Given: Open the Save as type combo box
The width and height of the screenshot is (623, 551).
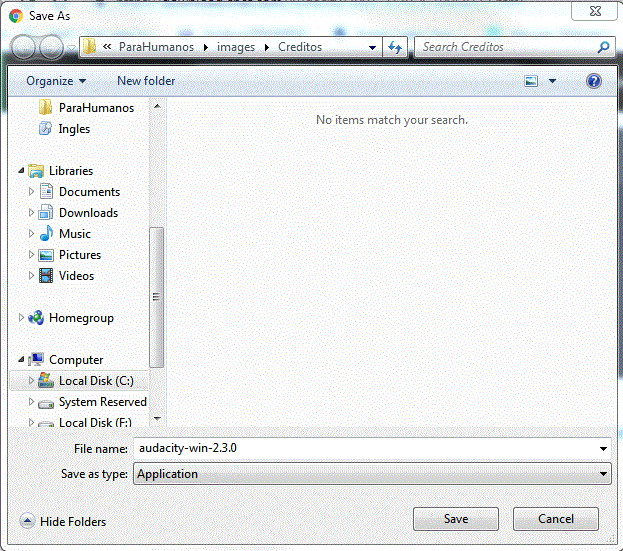Looking at the screenshot, I should [x=372, y=474].
